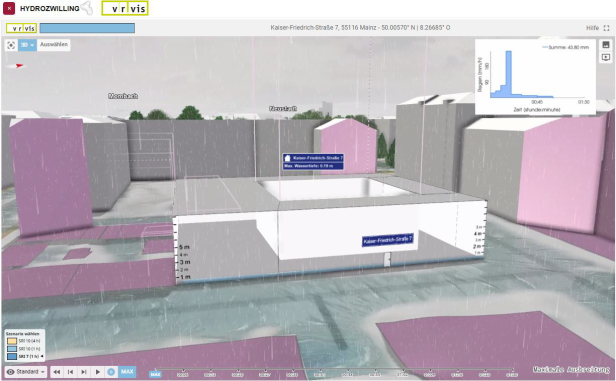Click the MAX marker on timeline
The image size is (616, 381).
pyautogui.click(x=155, y=374)
